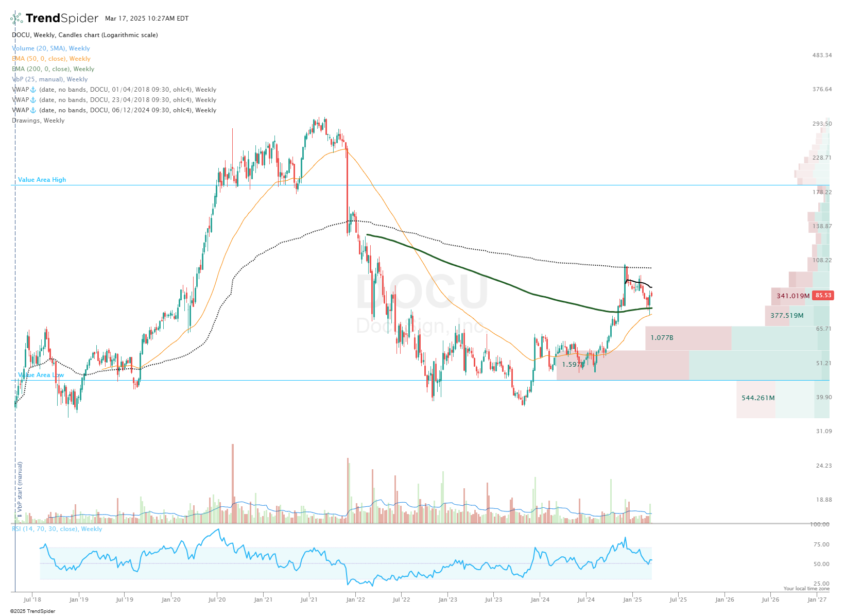Select the EMA (200, 0, close) legend entry
845x616 pixels.
pyautogui.click(x=53, y=69)
